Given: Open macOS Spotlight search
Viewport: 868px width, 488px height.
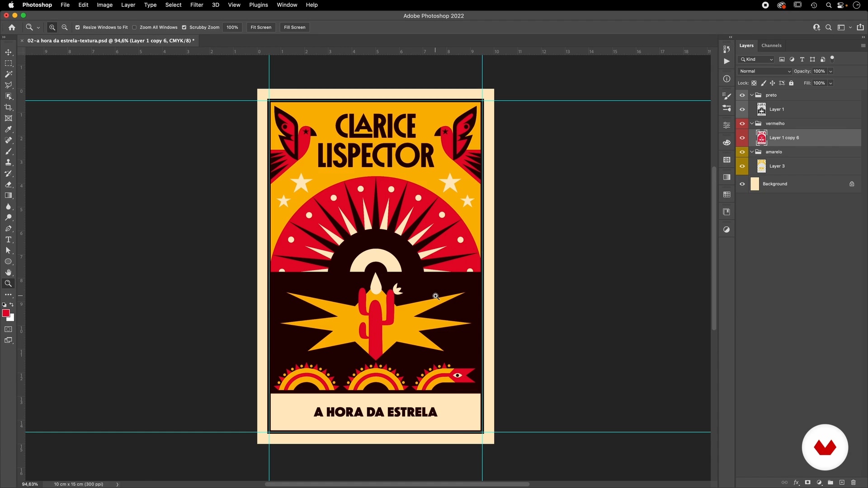Looking at the screenshot, I should (829, 5).
